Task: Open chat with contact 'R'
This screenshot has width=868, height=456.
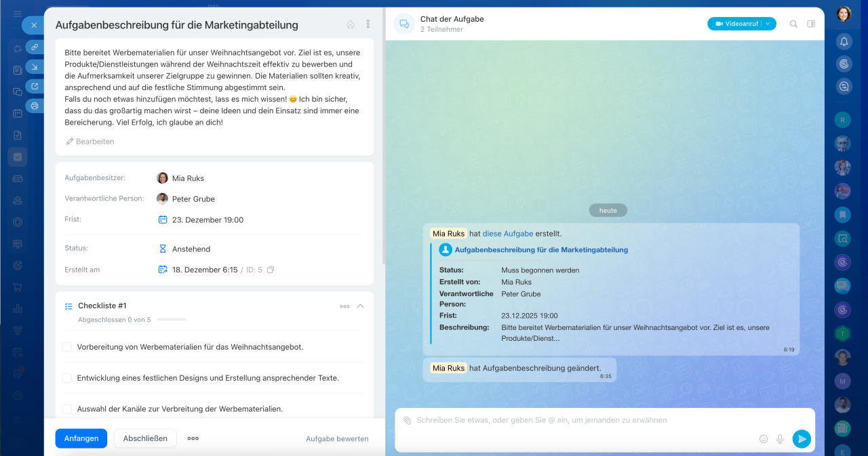Action: coord(842,120)
